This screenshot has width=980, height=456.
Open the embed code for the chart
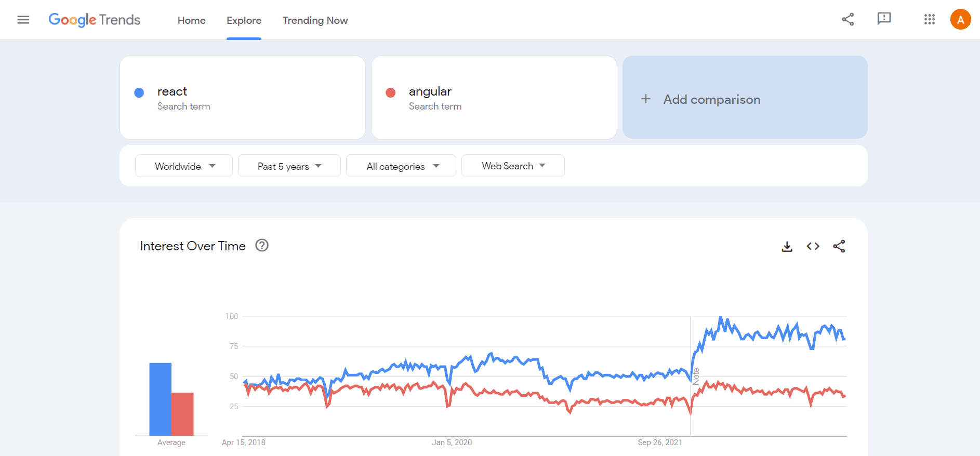[x=813, y=246]
